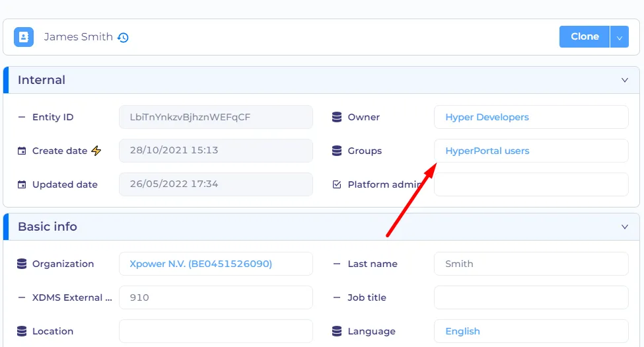Click the Last name label
Image resolution: width=644 pixels, height=347 pixels.
pos(373,264)
